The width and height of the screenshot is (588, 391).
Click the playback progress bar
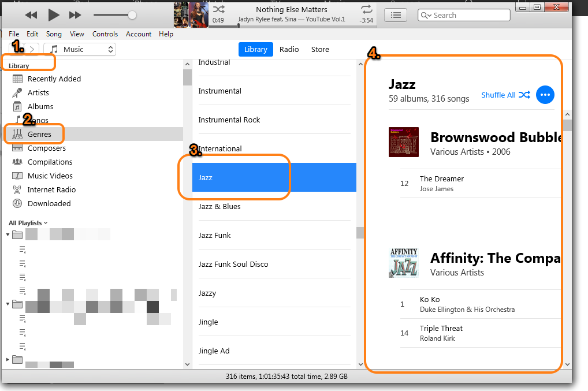click(292, 27)
